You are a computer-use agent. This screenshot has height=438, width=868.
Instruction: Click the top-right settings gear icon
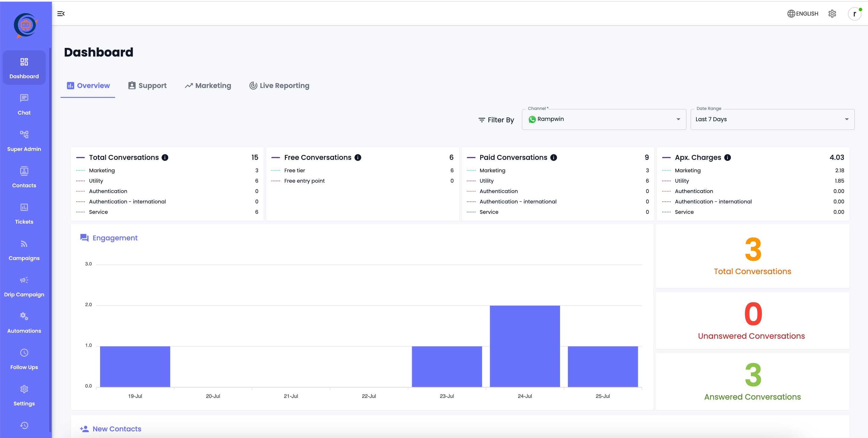tap(832, 14)
